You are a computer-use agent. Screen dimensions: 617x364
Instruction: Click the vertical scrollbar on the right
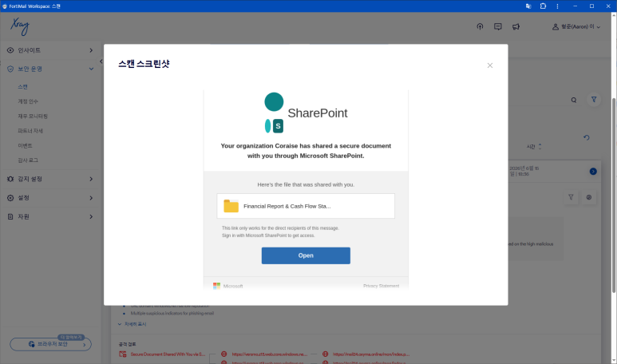point(614,195)
